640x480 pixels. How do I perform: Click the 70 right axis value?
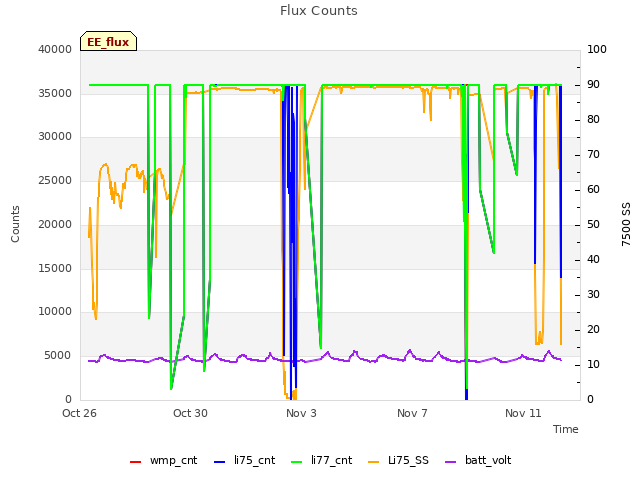[593, 155]
